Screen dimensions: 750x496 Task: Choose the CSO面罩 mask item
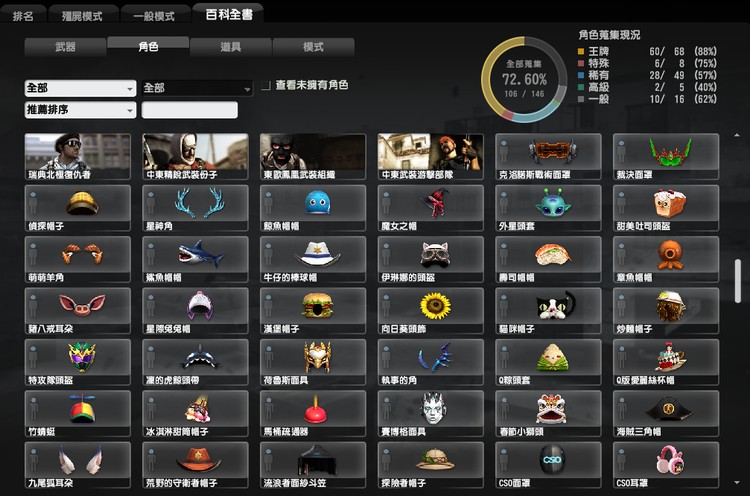click(x=548, y=465)
